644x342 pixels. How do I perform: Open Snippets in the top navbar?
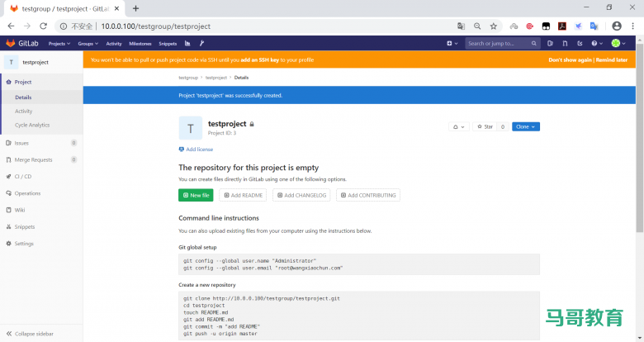pyautogui.click(x=168, y=44)
